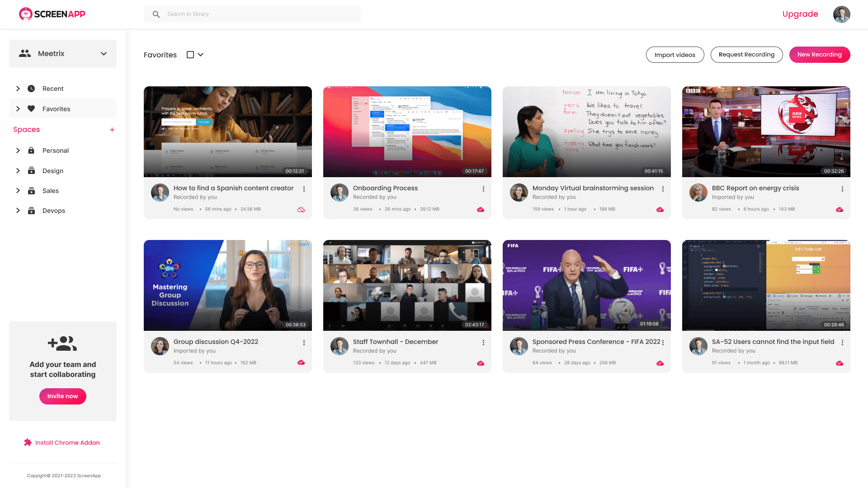Expand the Devops space chevron

click(18, 210)
